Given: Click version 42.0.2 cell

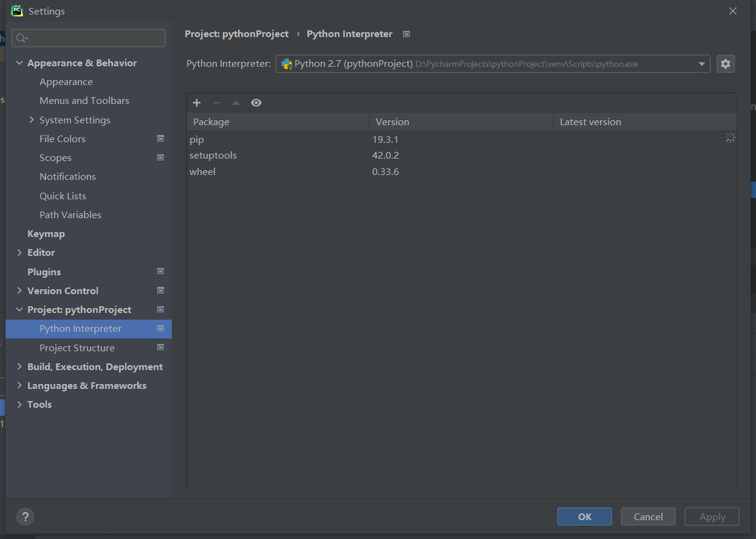Looking at the screenshot, I should click(386, 156).
